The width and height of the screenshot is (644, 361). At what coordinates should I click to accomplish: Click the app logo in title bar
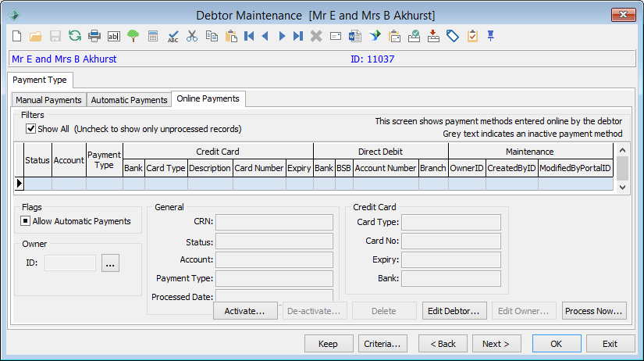click(14, 15)
